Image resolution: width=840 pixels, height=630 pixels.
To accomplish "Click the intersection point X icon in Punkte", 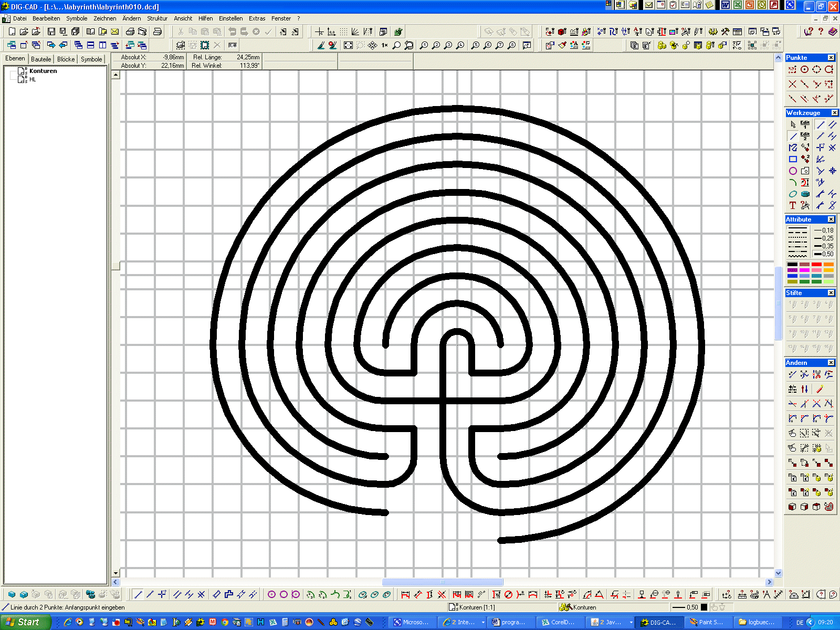I will pyautogui.click(x=792, y=84).
